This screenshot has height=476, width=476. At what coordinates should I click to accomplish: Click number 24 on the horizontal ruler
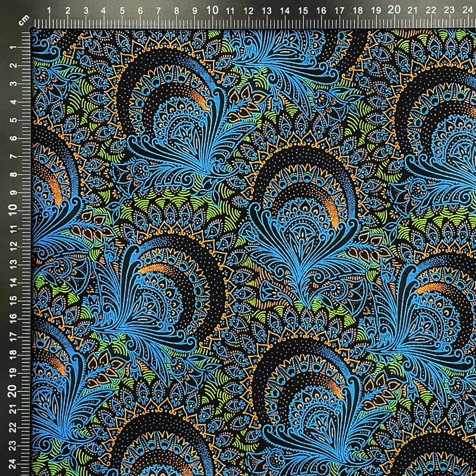coord(468,10)
